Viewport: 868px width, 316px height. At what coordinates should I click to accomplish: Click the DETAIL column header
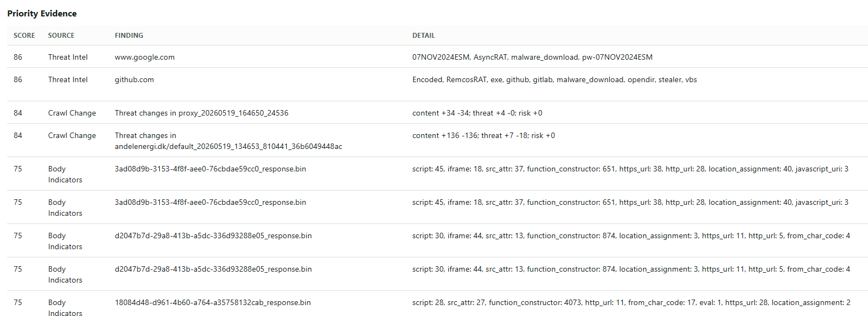point(424,36)
